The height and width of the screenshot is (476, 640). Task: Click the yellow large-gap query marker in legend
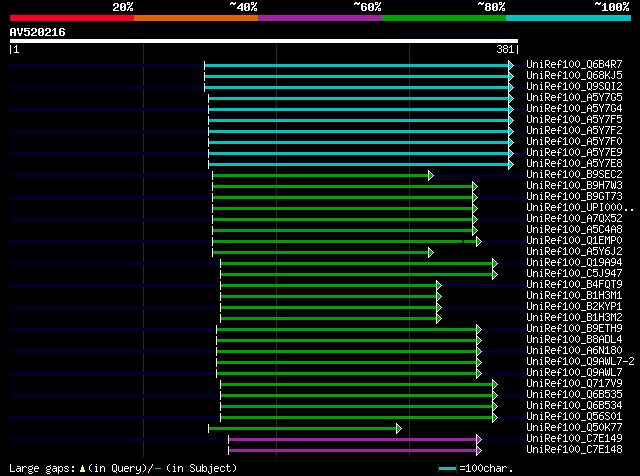[x=82, y=469]
